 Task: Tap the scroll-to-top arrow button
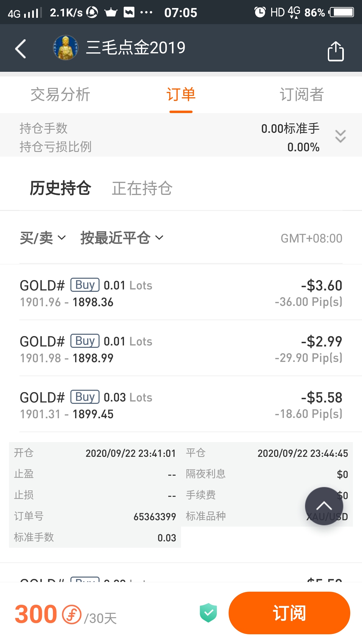324,506
